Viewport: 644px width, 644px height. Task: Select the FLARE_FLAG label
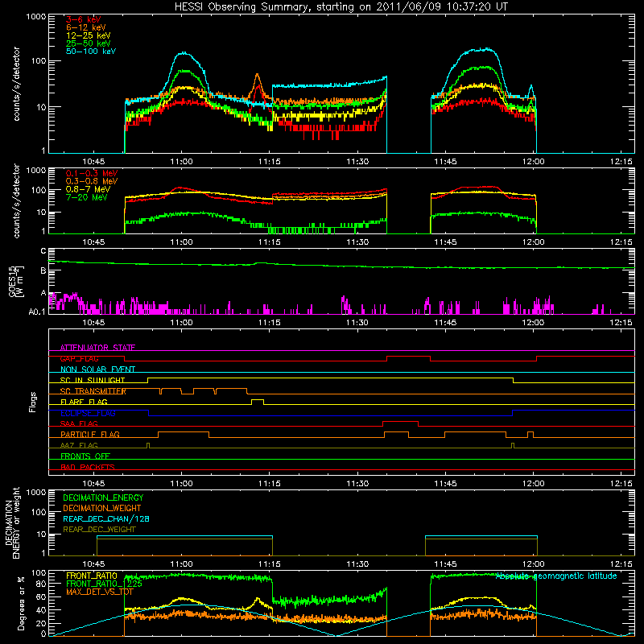[x=84, y=402]
